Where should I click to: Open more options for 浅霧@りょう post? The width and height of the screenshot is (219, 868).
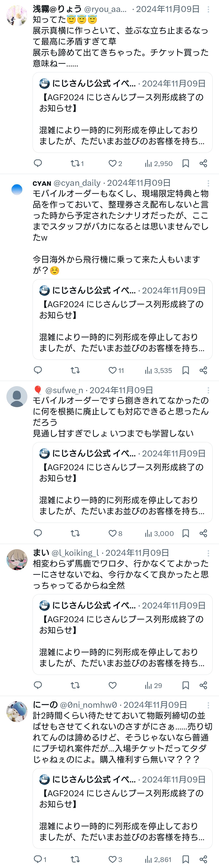pyautogui.click(x=208, y=9)
